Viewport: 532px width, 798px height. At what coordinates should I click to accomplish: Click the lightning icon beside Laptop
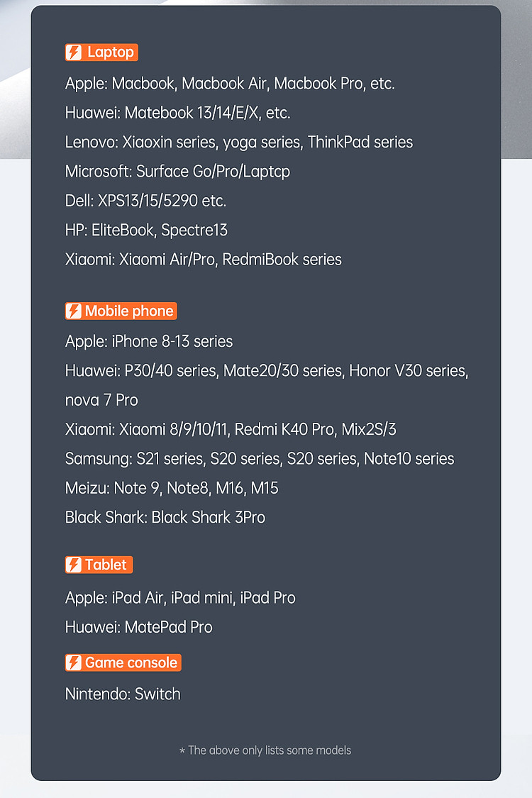(74, 52)
